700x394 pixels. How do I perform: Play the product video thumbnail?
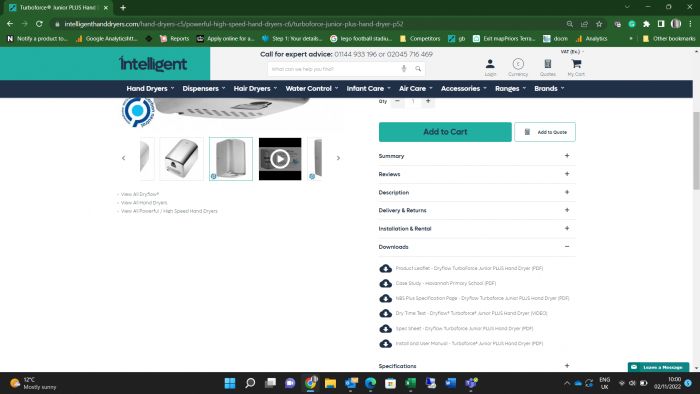point(280,159)
